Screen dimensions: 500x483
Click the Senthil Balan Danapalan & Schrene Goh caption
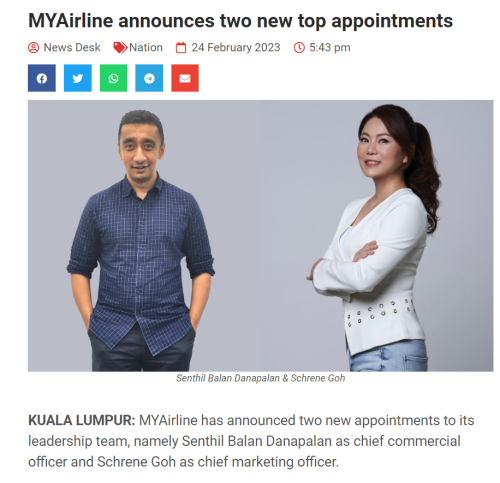coord(260,378)
